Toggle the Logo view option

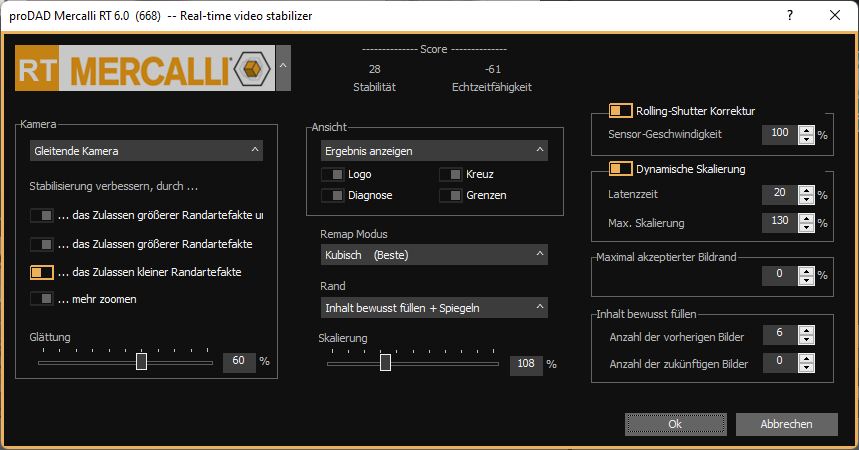(333, 174)
